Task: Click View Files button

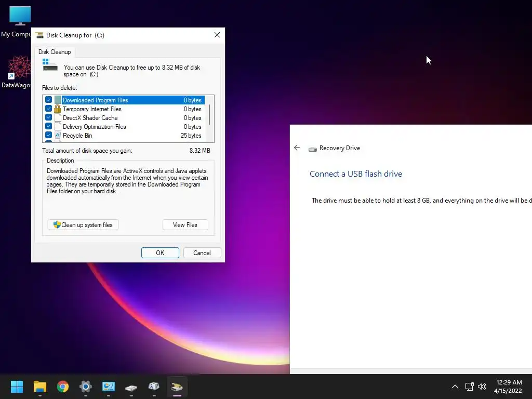Action: tap(185, 225)
